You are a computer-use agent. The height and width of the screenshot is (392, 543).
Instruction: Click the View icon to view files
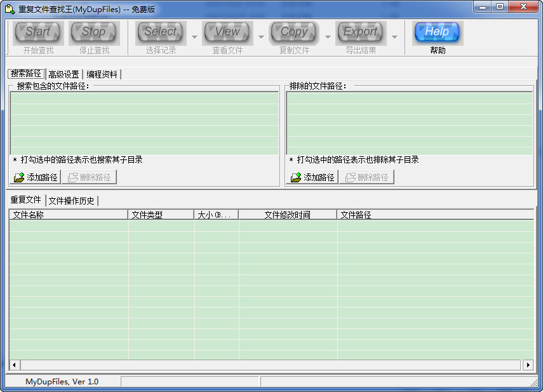point(227,32)
